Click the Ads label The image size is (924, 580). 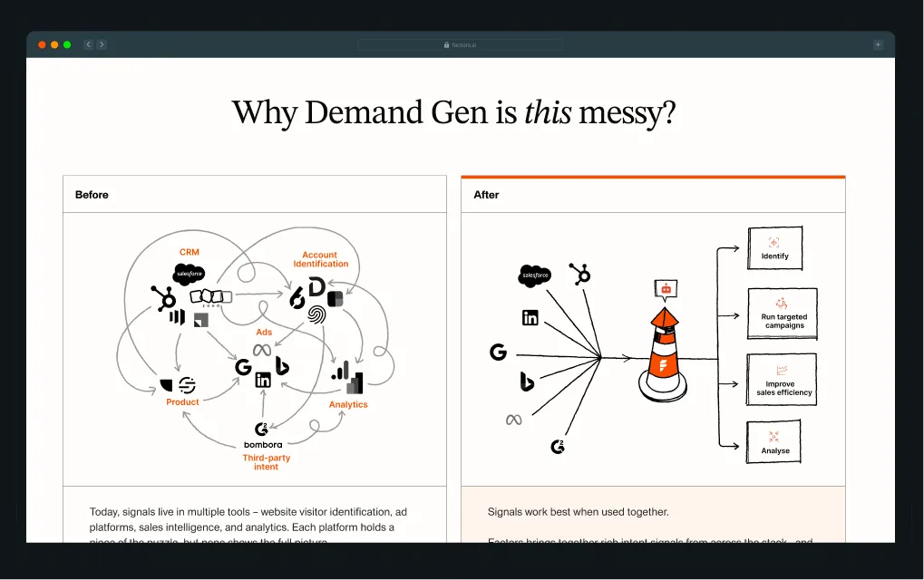click(x=264, y=332)
